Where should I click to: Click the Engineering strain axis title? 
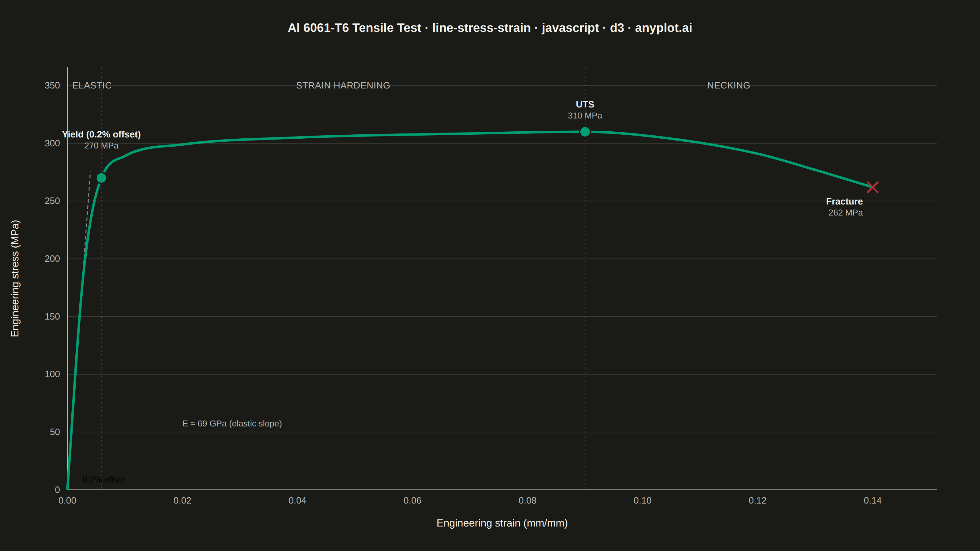tap(502, 523)
